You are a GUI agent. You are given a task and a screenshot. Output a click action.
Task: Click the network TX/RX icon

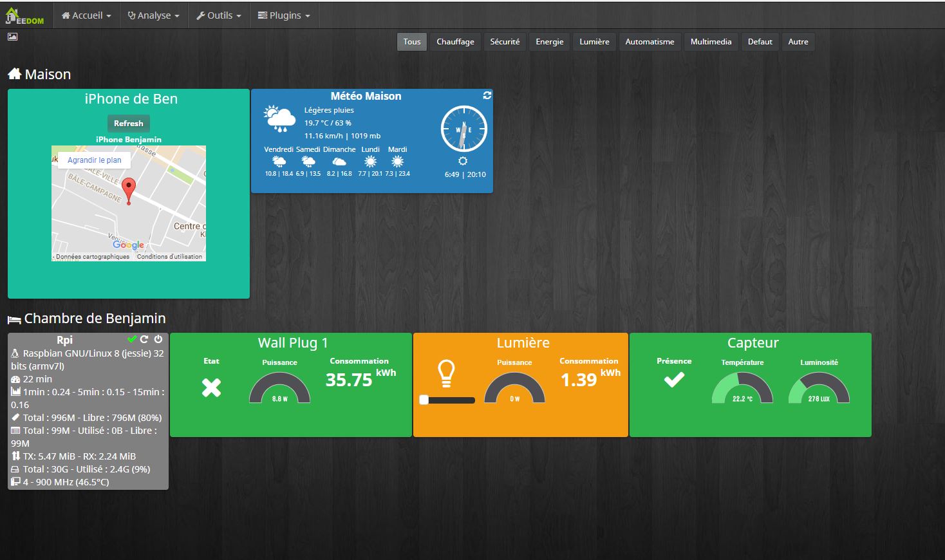click(15, 456)
